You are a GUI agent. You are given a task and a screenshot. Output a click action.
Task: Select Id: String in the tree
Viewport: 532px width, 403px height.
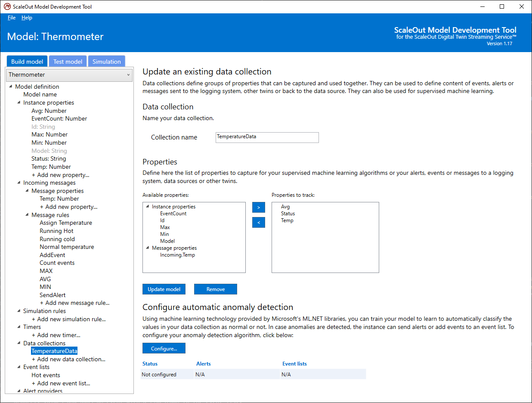43,127
